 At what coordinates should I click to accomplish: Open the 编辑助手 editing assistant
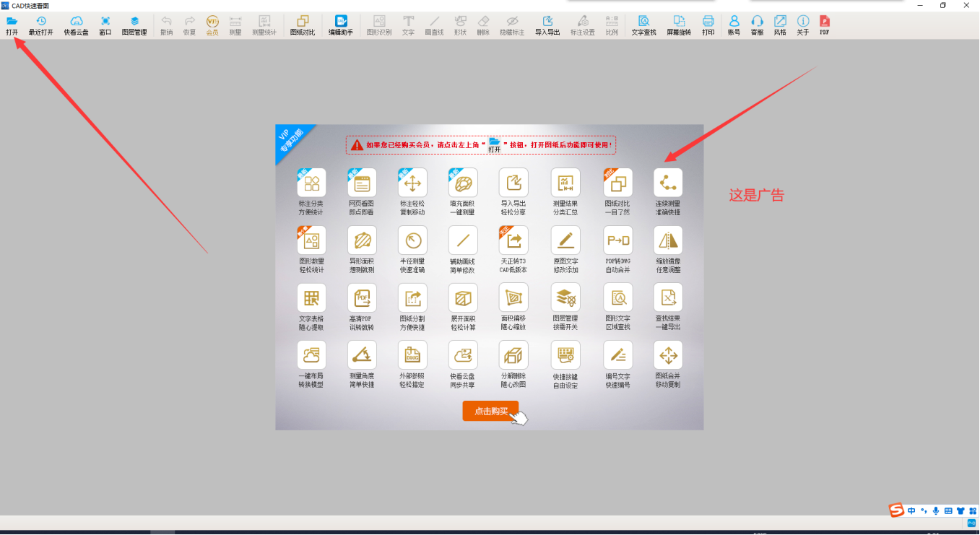(x=341, y=22)
